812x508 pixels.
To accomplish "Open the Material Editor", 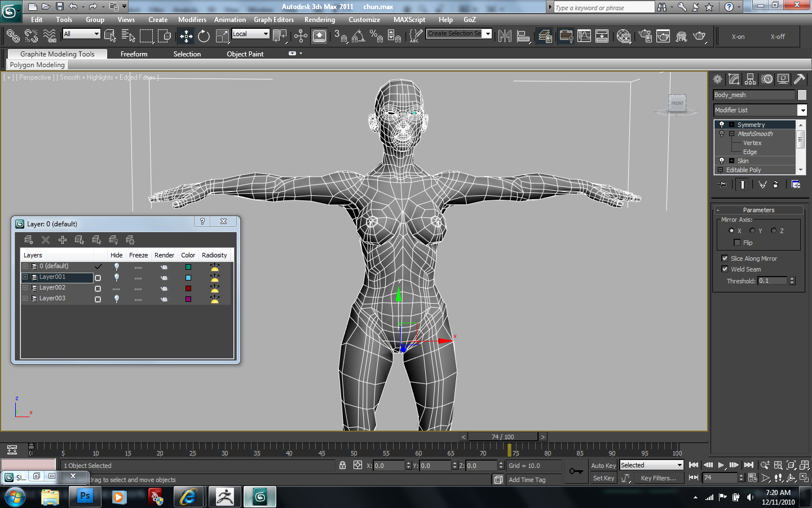I will click(624, 36).
